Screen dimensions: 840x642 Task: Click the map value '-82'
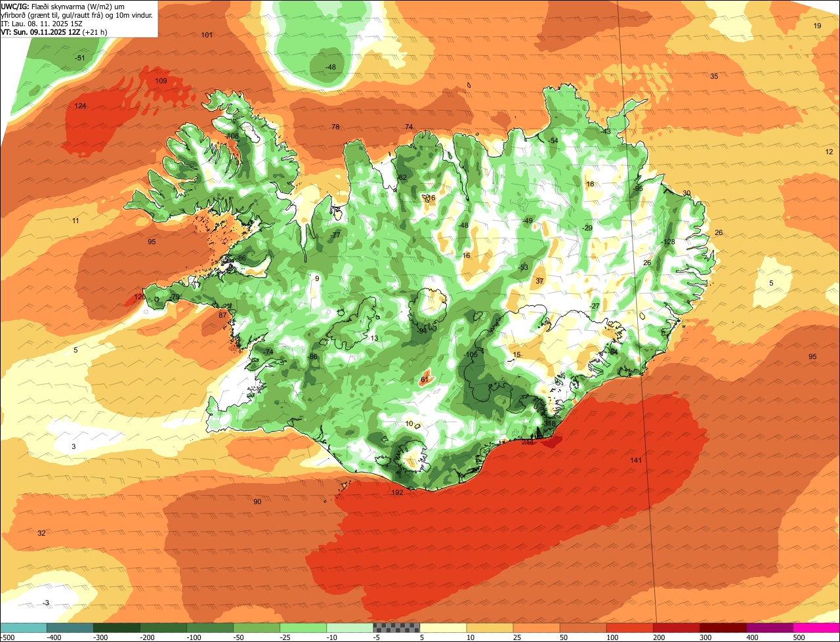[402, 177]
